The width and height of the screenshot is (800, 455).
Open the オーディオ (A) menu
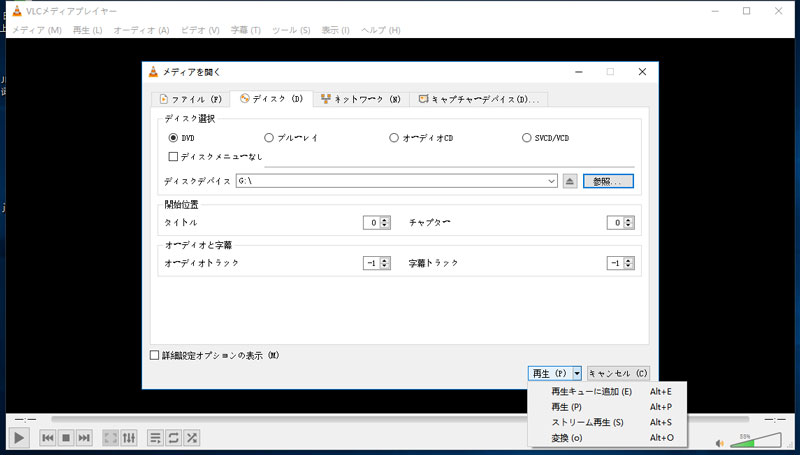pos(141,30)
